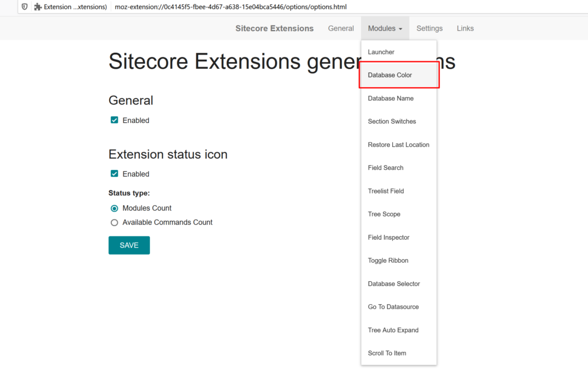The width and height of the screenshot is (588, 385).
Task: Collapse the Modules dropdown menu
Action: [385, 29]
